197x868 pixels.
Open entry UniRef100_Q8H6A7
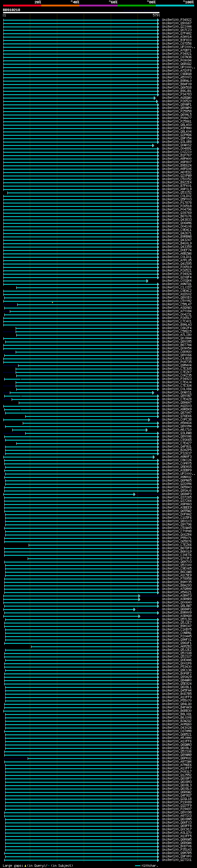[x=176, y=403]
